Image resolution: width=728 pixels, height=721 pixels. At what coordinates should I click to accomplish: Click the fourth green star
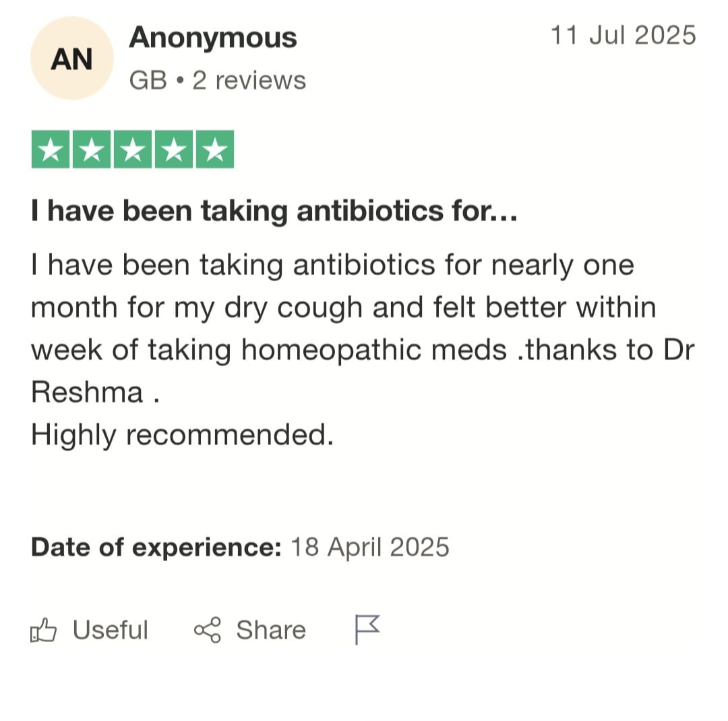174,150
